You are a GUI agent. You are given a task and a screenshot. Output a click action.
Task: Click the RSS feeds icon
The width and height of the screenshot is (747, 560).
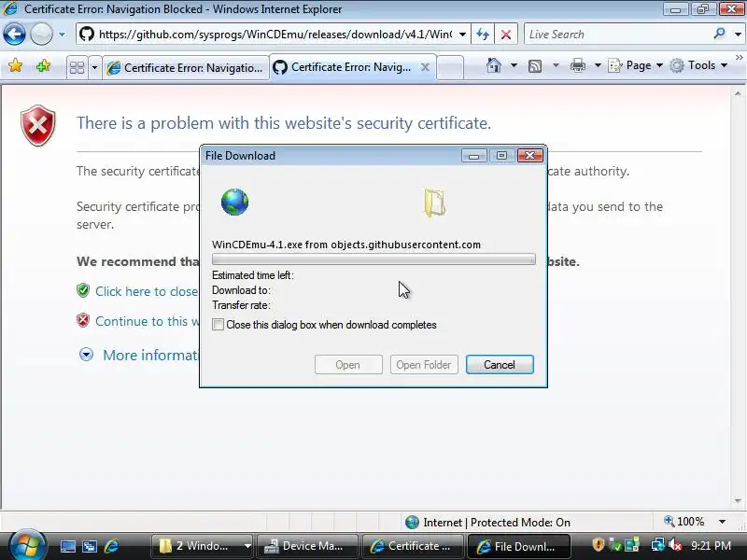[x=535, y=66]
